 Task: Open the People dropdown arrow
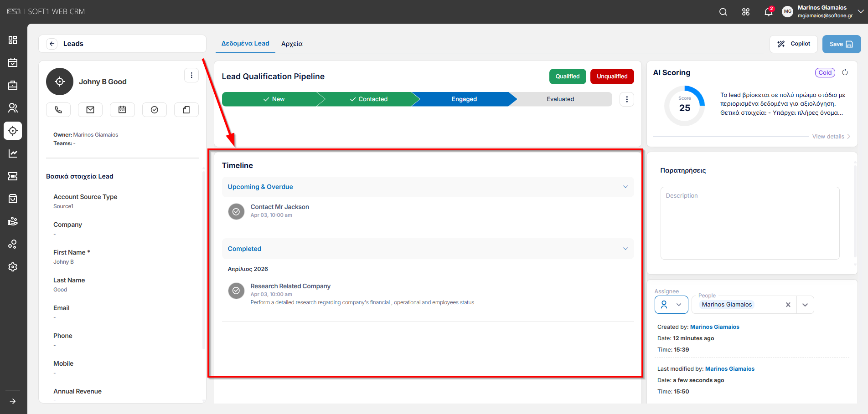tap(805, 305)
